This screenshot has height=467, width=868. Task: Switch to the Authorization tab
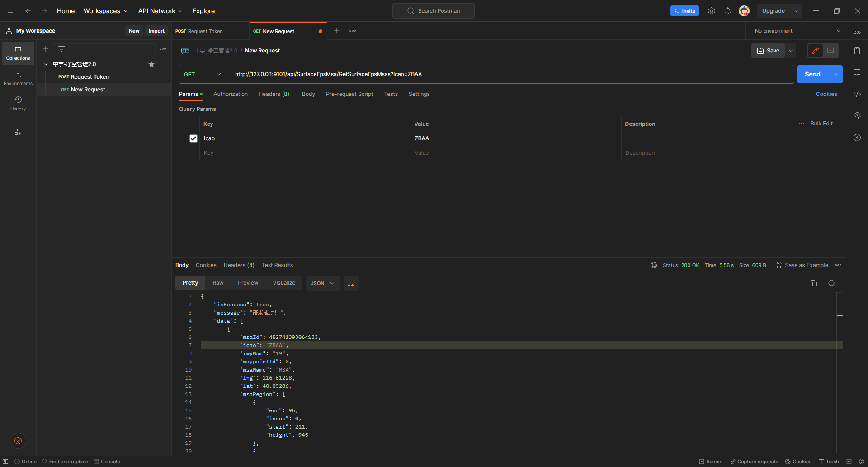(231, 94)
